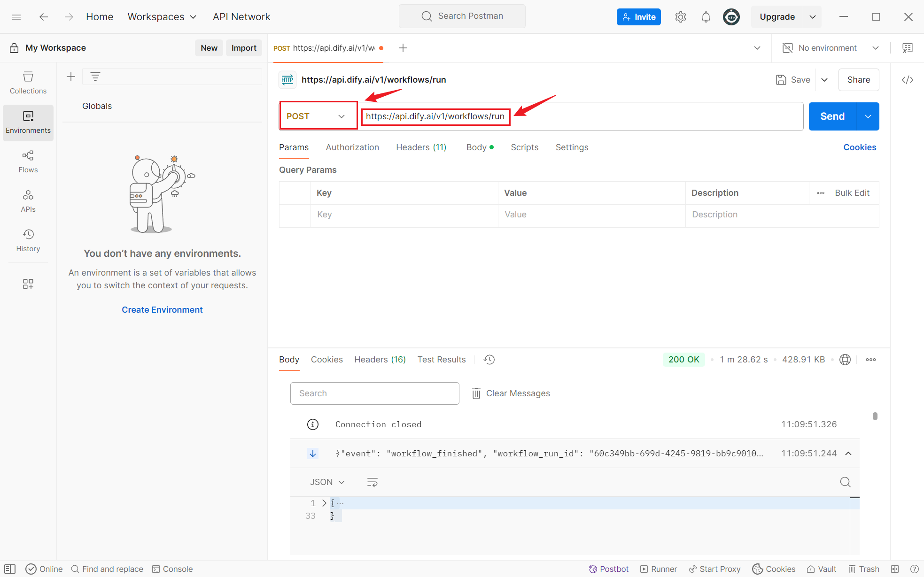Viewport: 924px width, 577px height.
Task: Open the Upgrade dropdown arrow
Action: (813, 17)
